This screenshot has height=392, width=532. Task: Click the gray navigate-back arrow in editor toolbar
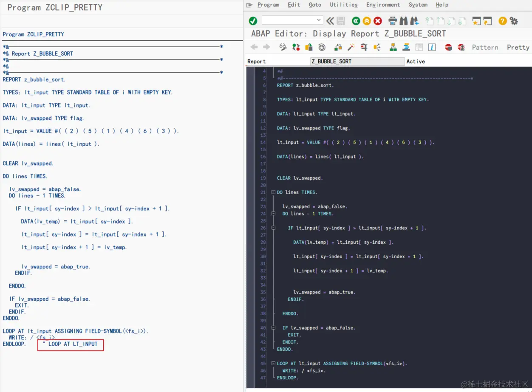tap(254, 47)
